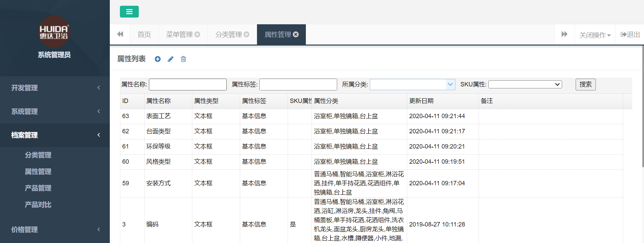Sort by the ID column header
This screenshot has width=644, height=243.
(132, 101)
